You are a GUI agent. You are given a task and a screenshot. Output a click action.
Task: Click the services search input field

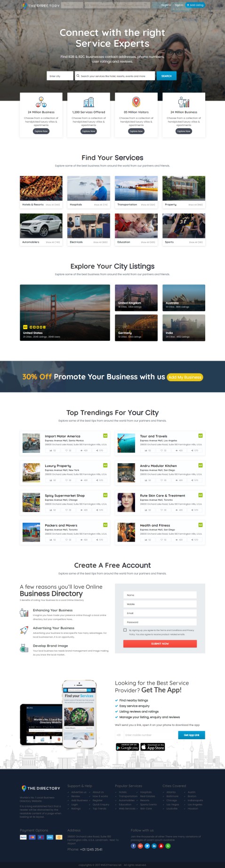pos(115,76)
